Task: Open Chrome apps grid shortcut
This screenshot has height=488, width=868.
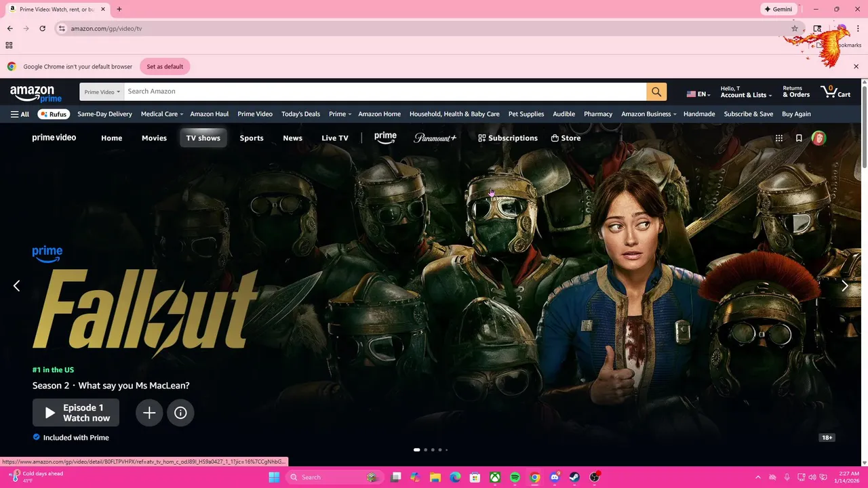Action: (x=9, y=45)
